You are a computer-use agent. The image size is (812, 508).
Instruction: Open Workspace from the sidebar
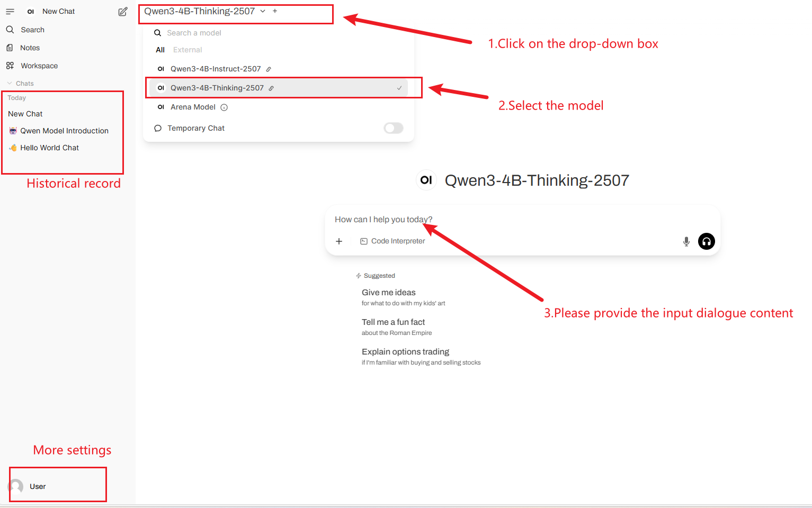[39, 66]
